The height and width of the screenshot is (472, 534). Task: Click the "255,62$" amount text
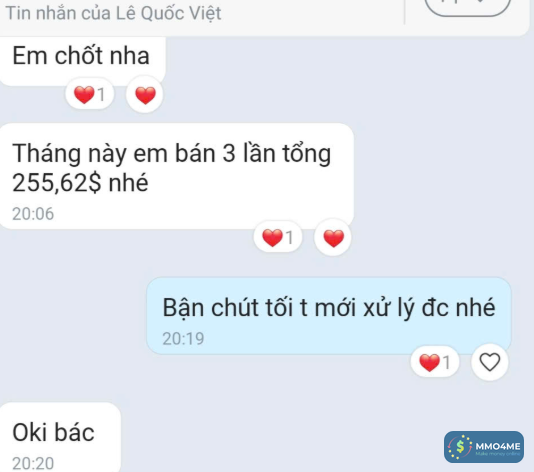coord(57,183)
